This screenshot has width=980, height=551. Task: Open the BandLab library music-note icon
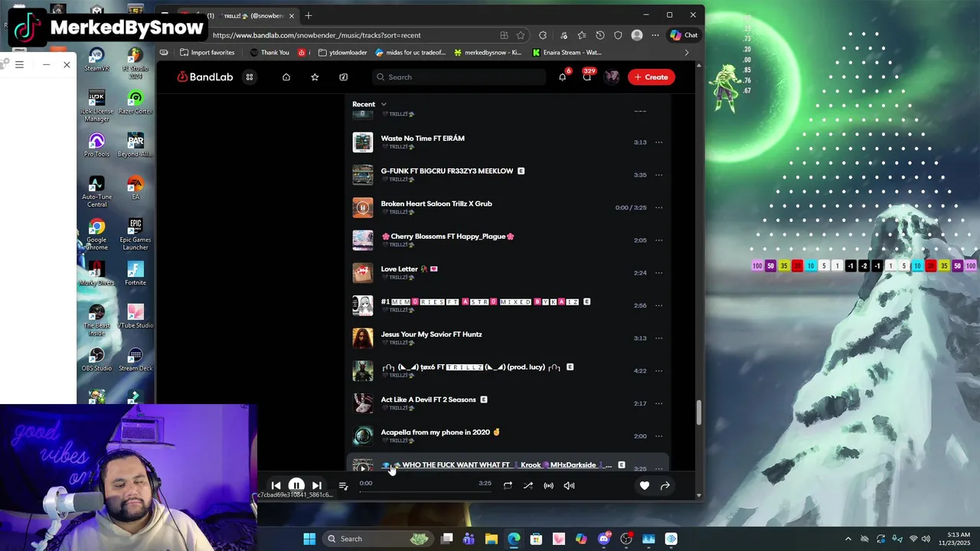343,77
